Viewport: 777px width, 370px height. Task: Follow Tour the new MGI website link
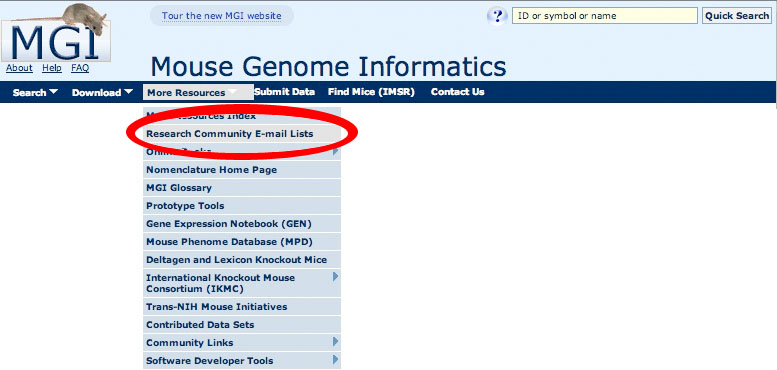coord(222,16)
